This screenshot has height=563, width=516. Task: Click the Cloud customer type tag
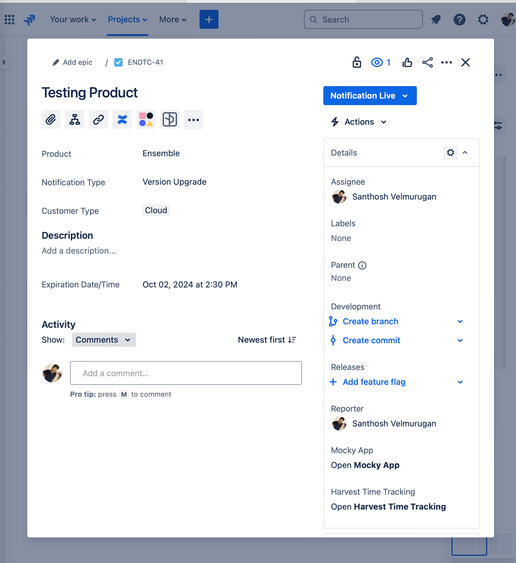156,210
